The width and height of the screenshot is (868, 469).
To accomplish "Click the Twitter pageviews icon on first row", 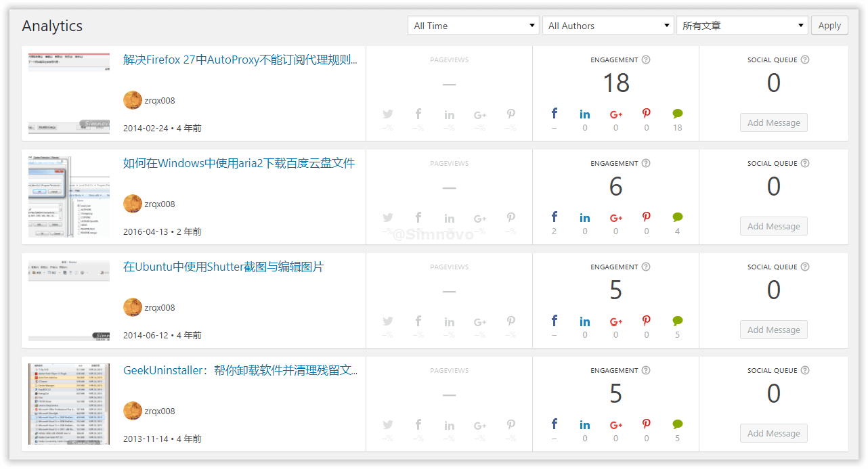I will click(387, 113).
